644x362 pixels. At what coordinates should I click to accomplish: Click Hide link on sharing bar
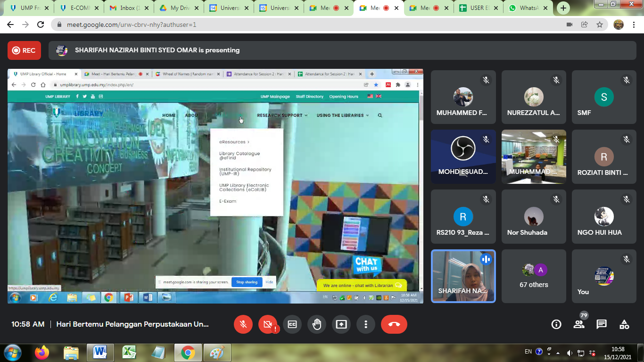pyautogui.click(x=269, y=282)
